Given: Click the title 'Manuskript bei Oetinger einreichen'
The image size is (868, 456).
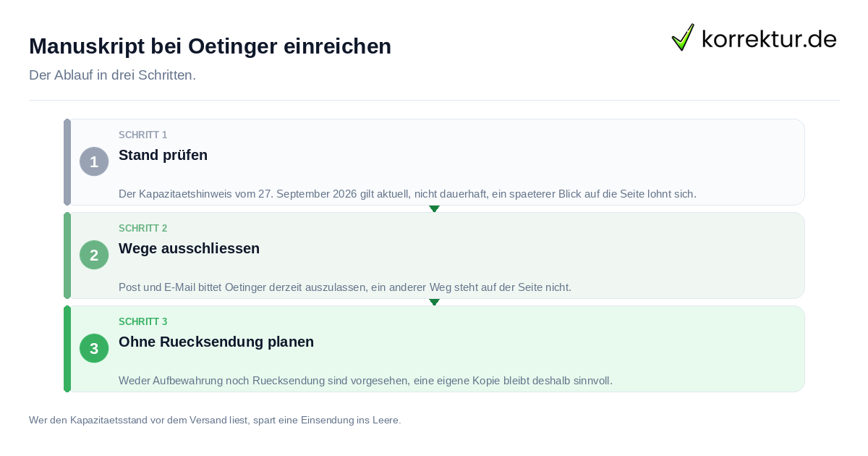Looking at the screenshot, I should 210,46.
